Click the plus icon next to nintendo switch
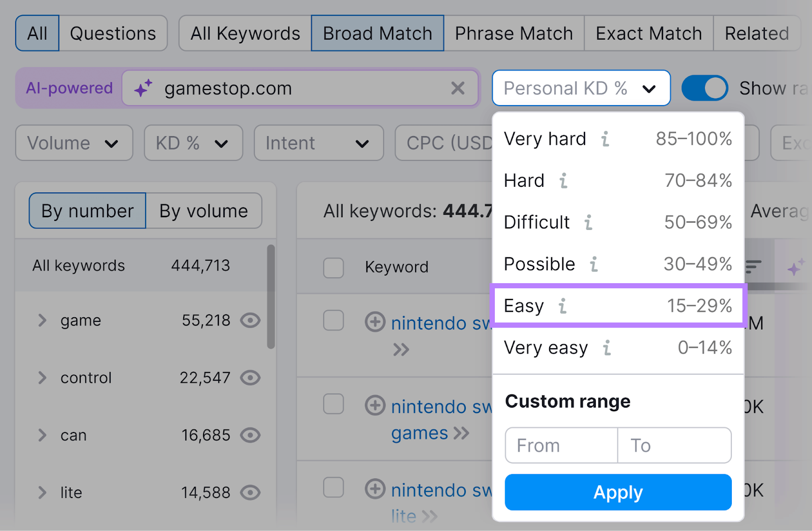Viewport: 812px width, 531px height. click(375, 322)
